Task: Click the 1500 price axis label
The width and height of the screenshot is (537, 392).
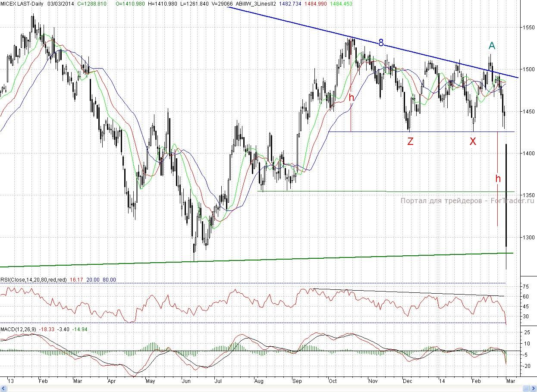Action: click(x=529, y=69)
